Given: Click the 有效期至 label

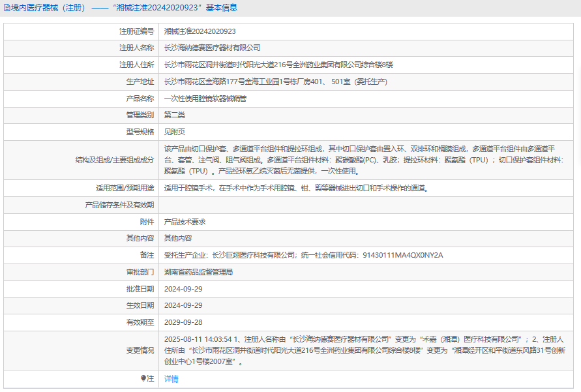Looking at the screenshot, I should pyautogui.click(x=140, y=322).
